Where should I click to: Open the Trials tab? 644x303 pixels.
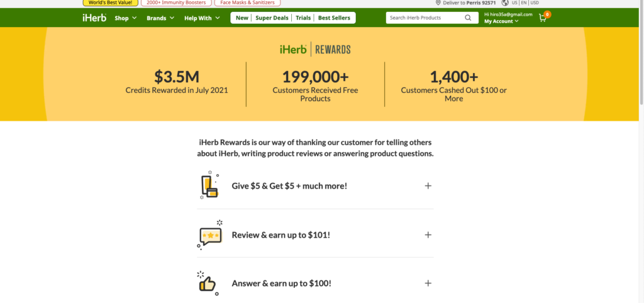point(303,18)
